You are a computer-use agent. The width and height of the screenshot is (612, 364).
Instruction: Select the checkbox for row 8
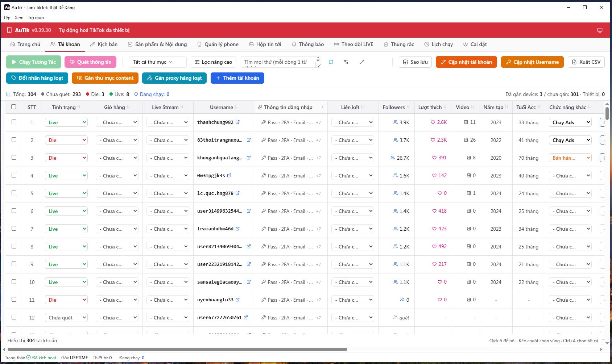14,246
